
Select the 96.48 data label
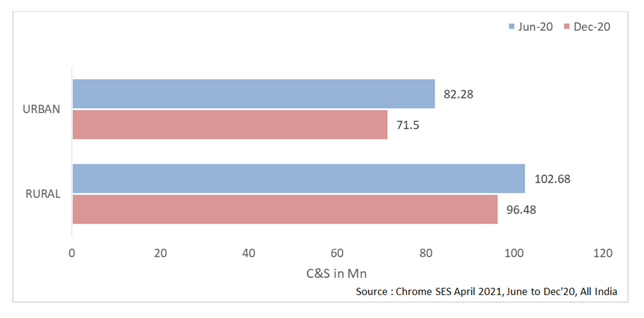tap(520, 210)
